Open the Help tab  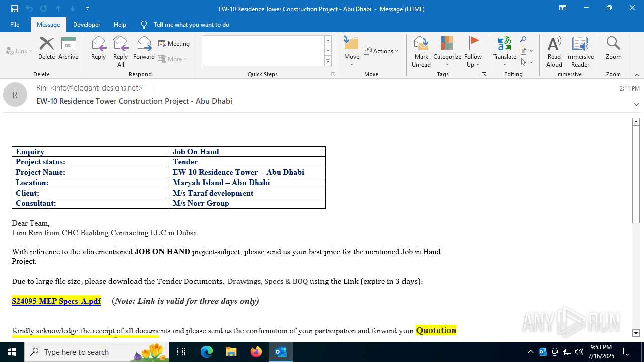120,24
